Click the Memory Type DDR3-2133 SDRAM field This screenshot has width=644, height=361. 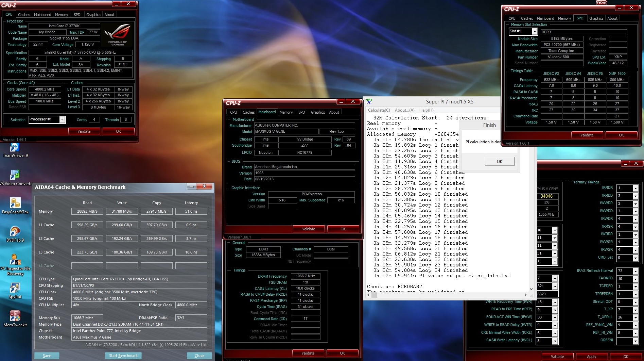(x=139, y=324)
